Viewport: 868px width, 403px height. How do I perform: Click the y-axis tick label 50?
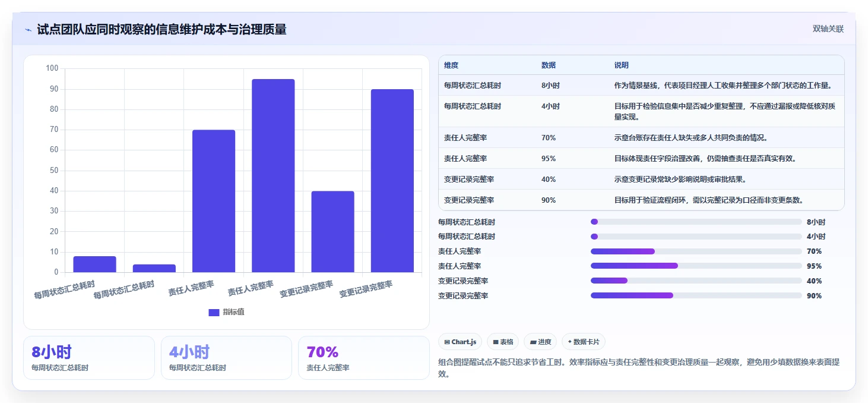pyautogui.click(x=54, y=171)
